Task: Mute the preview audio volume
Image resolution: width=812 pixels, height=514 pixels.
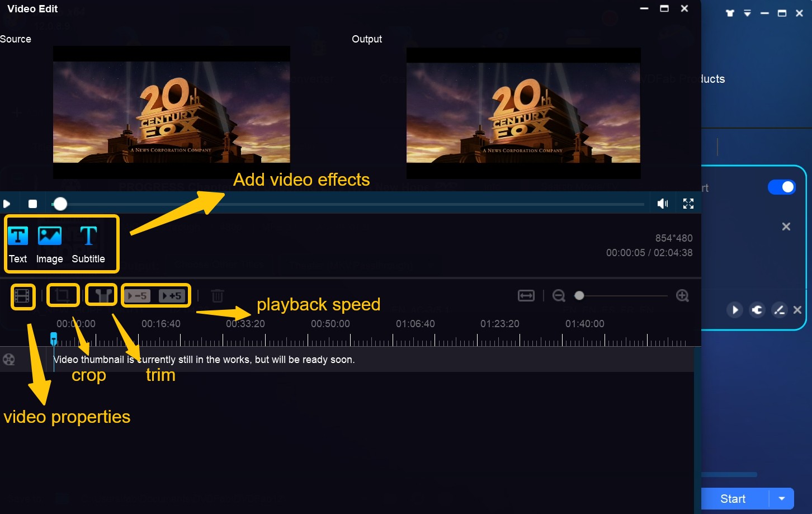Action: [663, 204]
